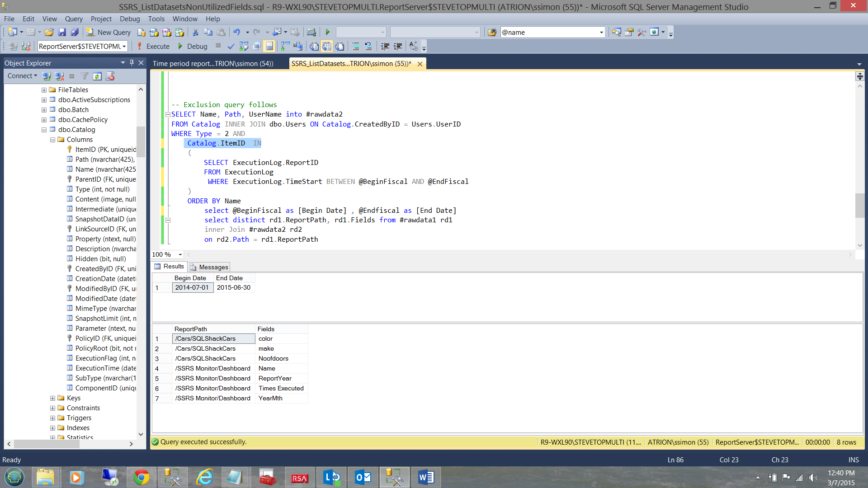Image resolution: width=868 pixels, height=488 pixels.
Task: Click the Object Explorer vertical scrollbar thumb
Action: tap(141, 141)
